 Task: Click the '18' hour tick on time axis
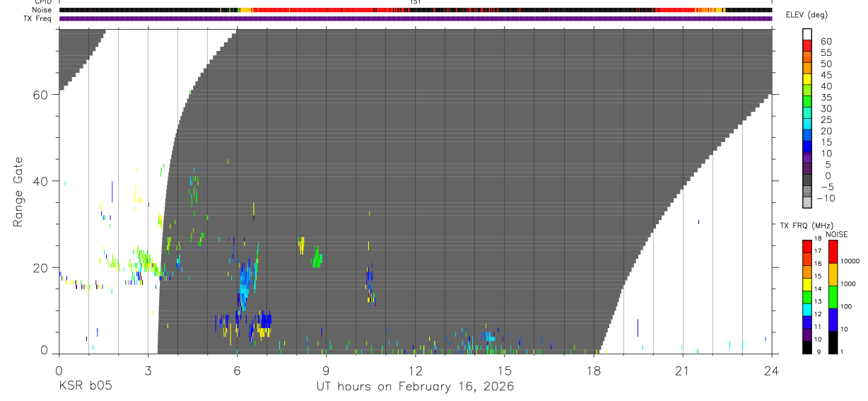click(593, 370)
